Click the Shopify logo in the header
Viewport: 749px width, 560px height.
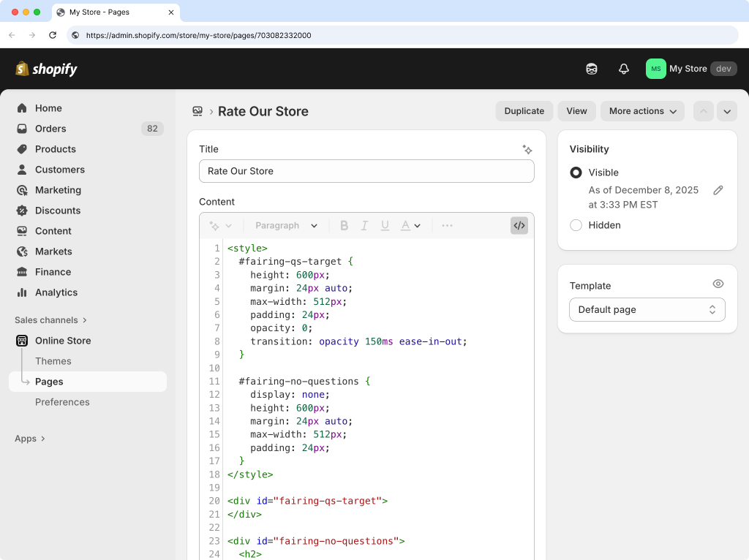pos(45,69)
